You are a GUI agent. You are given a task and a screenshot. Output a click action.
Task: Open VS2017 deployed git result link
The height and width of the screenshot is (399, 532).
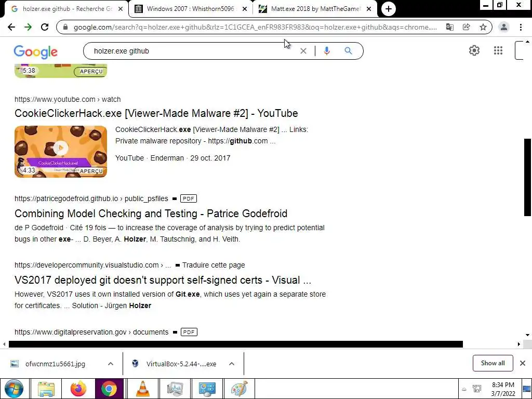[163, 280]
